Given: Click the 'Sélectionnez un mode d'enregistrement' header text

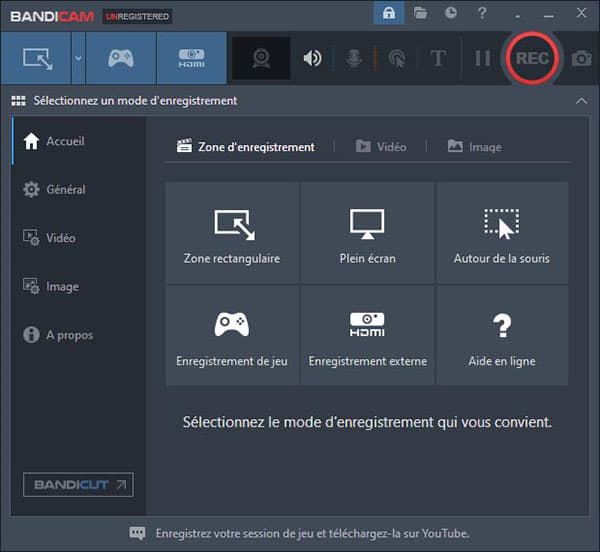Looking at the screenshot, I should coord(135,101).
